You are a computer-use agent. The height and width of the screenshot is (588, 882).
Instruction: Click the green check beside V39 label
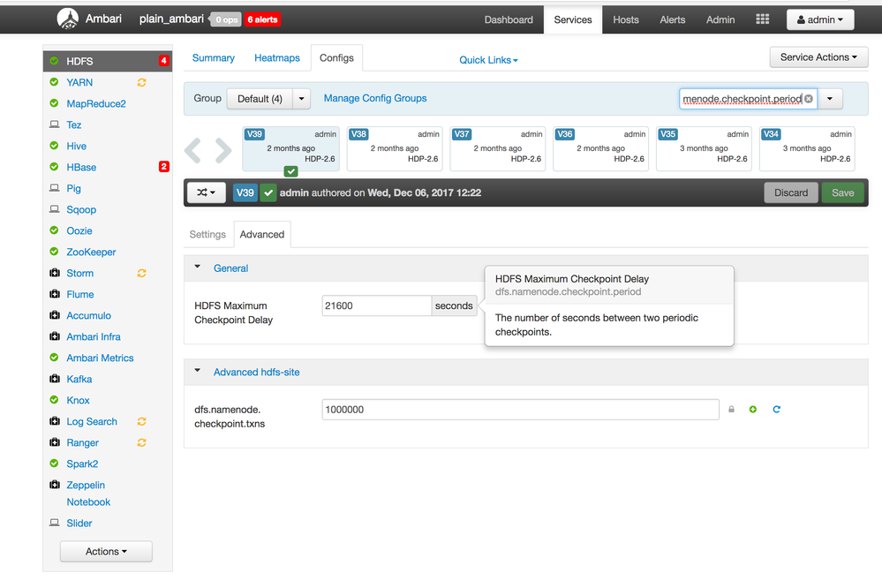pos(268,193)
